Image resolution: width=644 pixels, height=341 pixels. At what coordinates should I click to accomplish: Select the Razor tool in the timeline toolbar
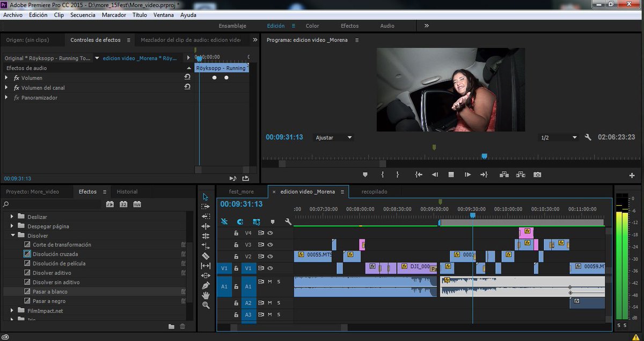206,257
